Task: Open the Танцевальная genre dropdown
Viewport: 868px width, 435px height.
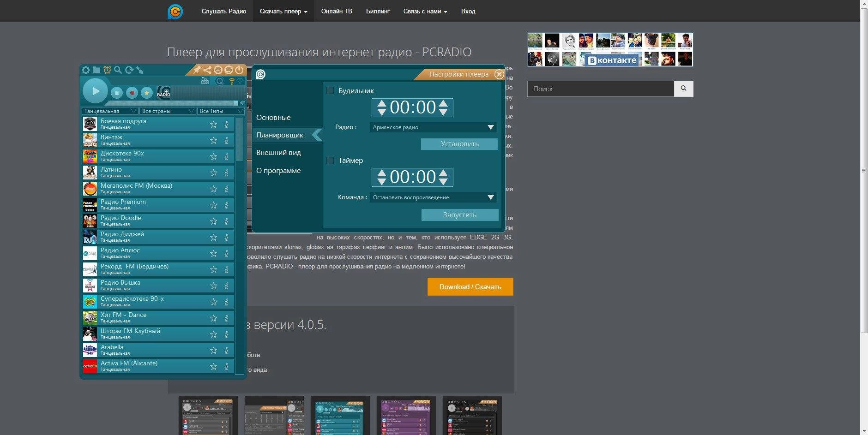Action: pyautogui.click(x=110, y=111)
